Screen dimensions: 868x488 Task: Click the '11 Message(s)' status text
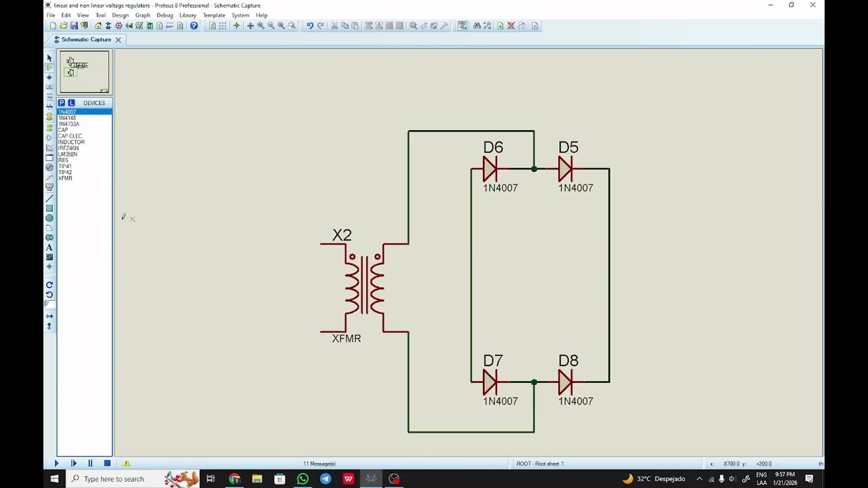tap(319, 464)
